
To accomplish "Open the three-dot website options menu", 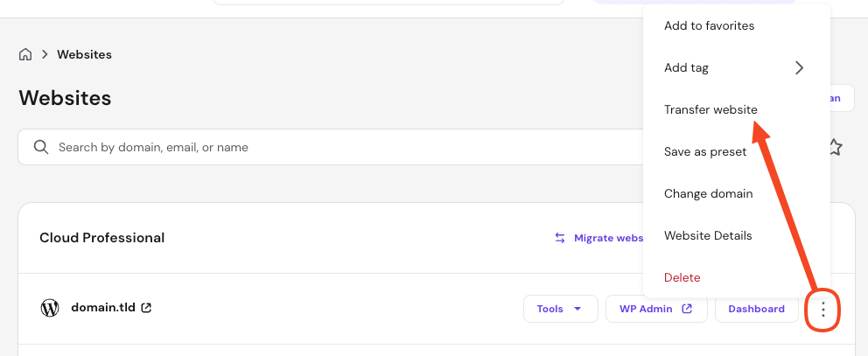I will click(x=822, y=309).
